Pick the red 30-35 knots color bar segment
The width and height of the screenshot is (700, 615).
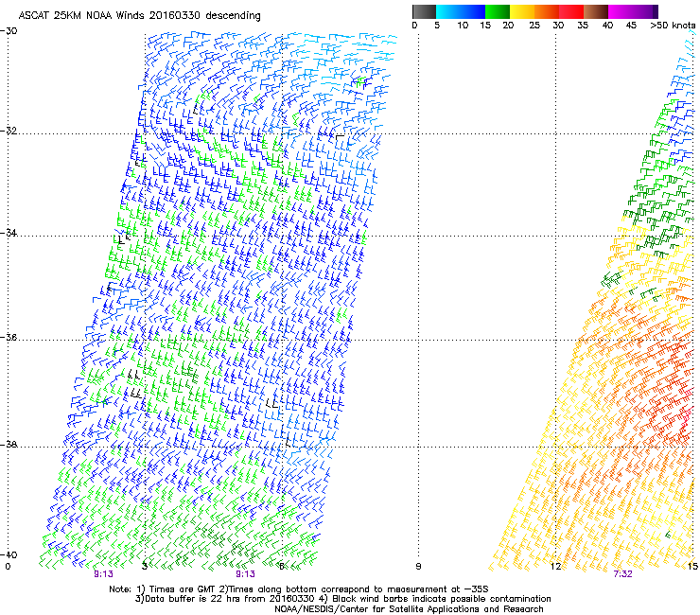coord(571,11)
